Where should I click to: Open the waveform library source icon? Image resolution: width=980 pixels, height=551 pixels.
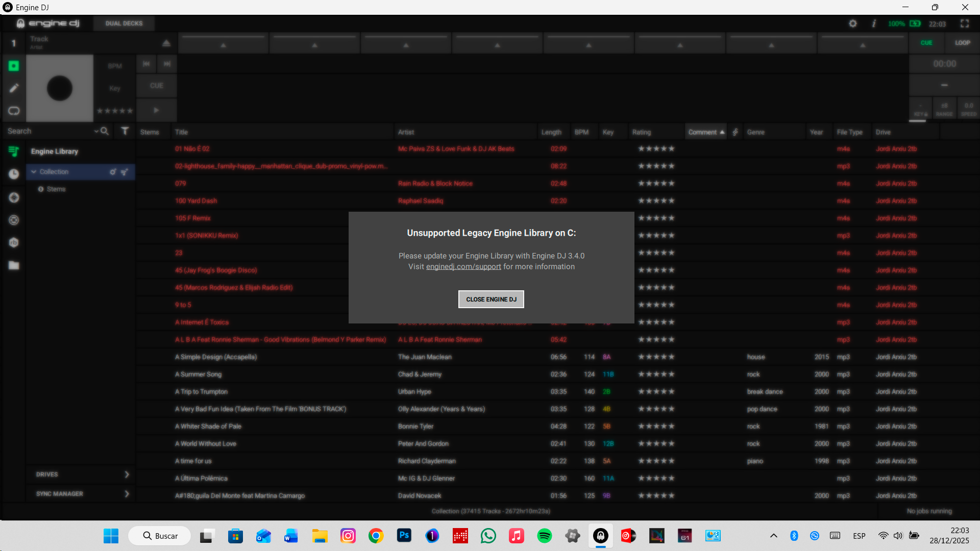[14, 197]
